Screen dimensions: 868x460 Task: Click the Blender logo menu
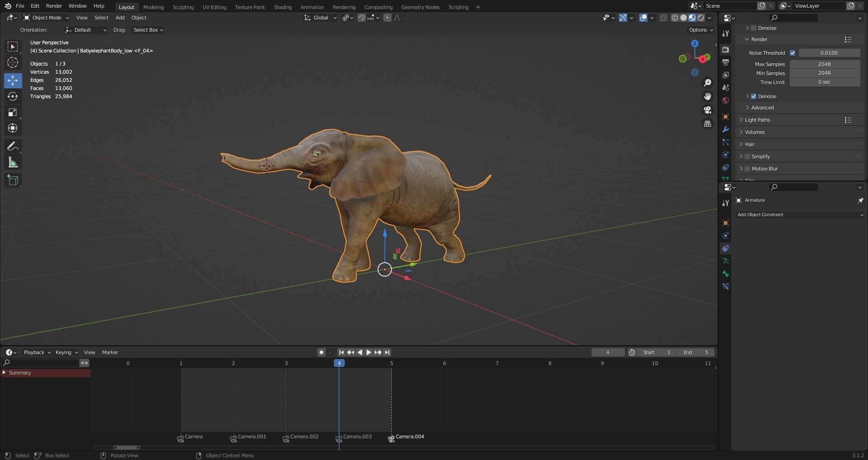(8, 6)
